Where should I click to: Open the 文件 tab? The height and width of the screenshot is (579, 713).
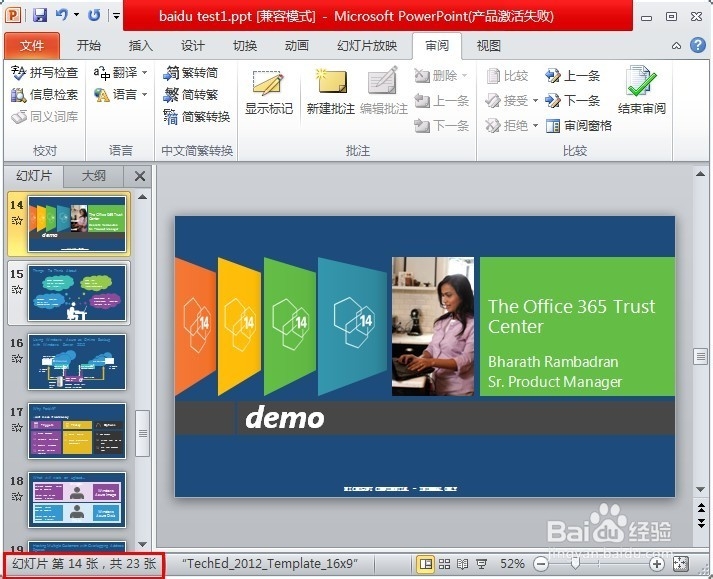(x=32, y=45)
